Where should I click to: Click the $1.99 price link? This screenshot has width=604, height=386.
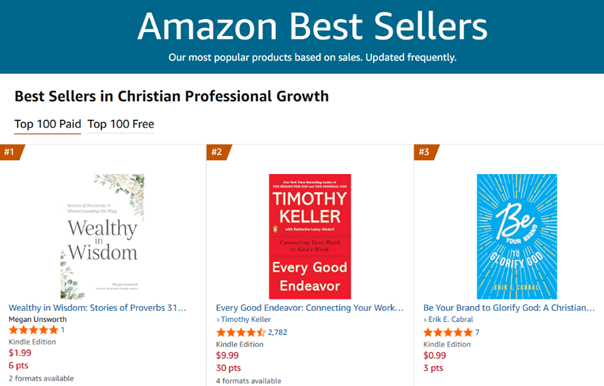coord(20,353)
